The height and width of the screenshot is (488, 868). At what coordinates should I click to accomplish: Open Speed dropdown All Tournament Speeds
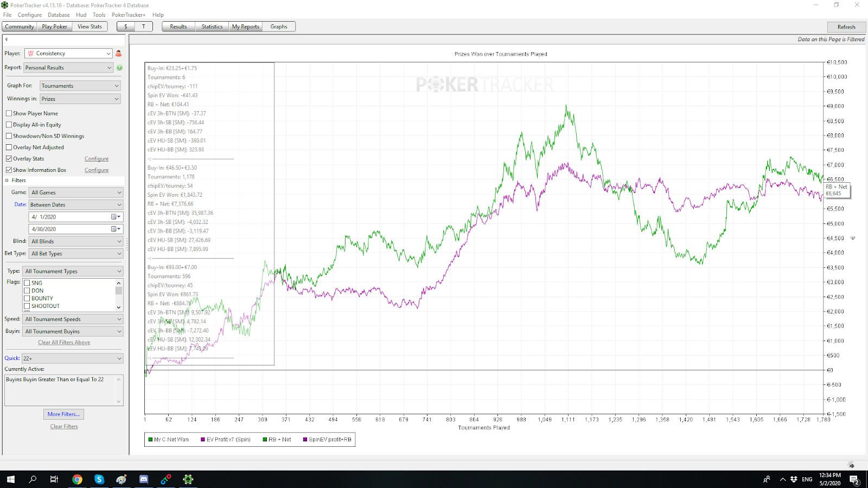coord(73,319)
